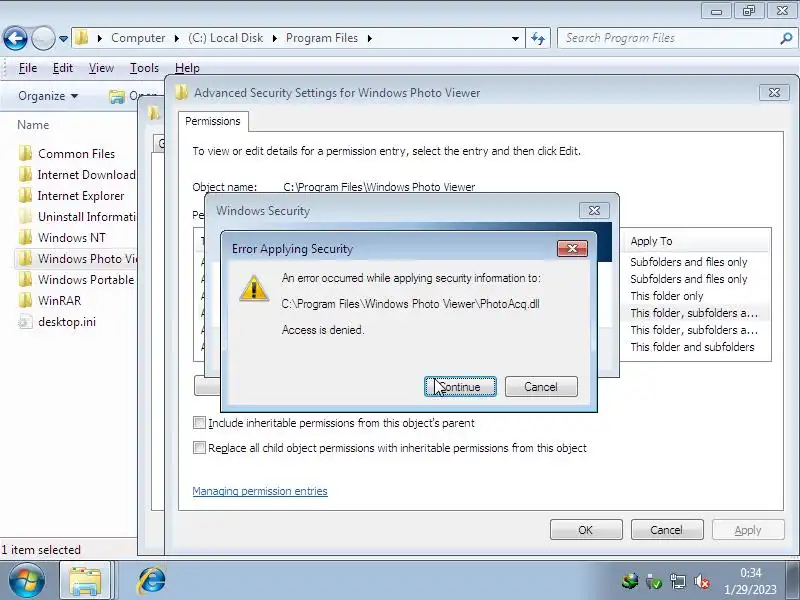
Task: Click the Show desktop strip at taskbar end
Action: coord(794,580)
